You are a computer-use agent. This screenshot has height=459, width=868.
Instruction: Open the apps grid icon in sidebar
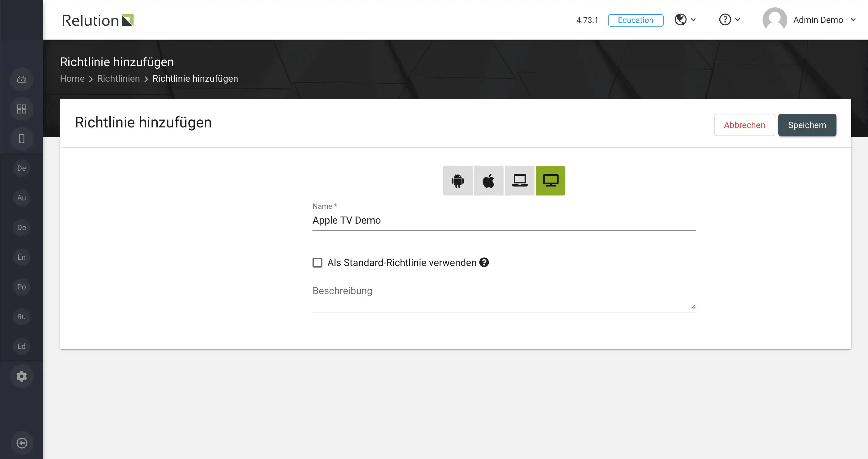(22, 109)
